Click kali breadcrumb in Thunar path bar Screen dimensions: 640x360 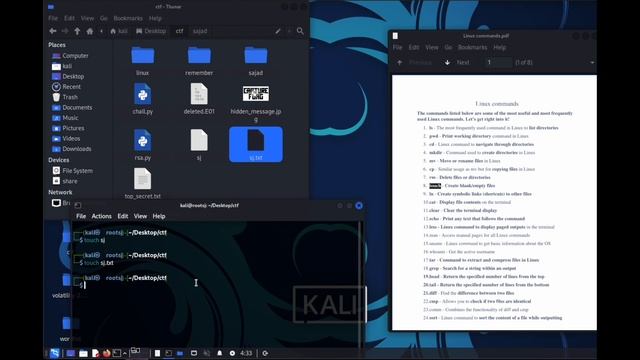coord(119,31)
